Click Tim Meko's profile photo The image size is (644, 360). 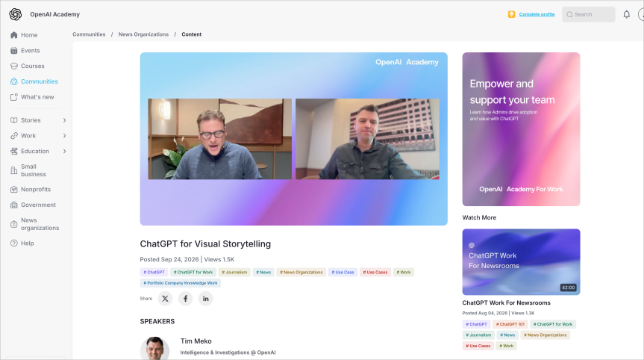point(154,349)
